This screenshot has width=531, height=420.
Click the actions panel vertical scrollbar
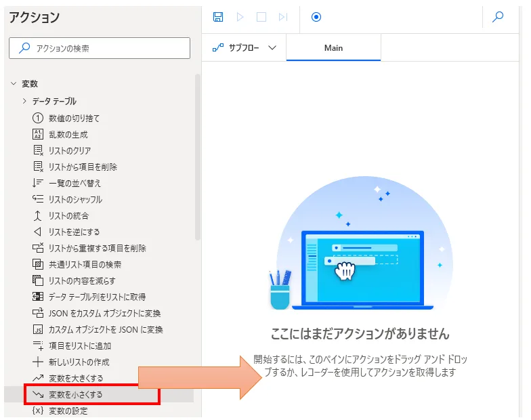(197, 156)
